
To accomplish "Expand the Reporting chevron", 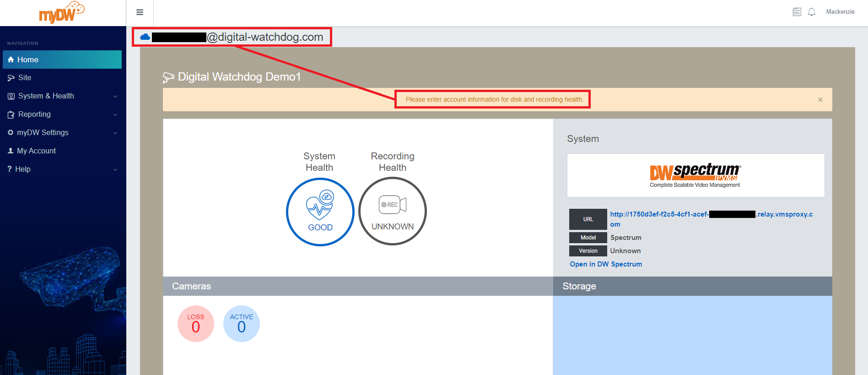I will coord(115,115).
